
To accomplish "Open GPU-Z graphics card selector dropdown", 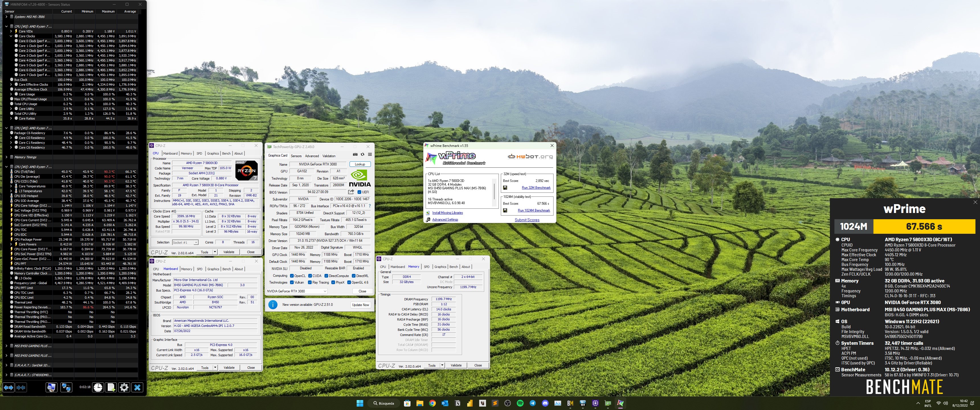I will pyautogui.click(x=297, y=291).
